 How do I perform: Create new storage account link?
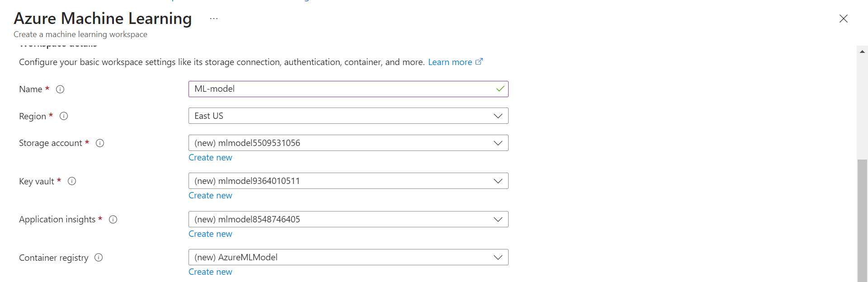click(x=210, y=157)
